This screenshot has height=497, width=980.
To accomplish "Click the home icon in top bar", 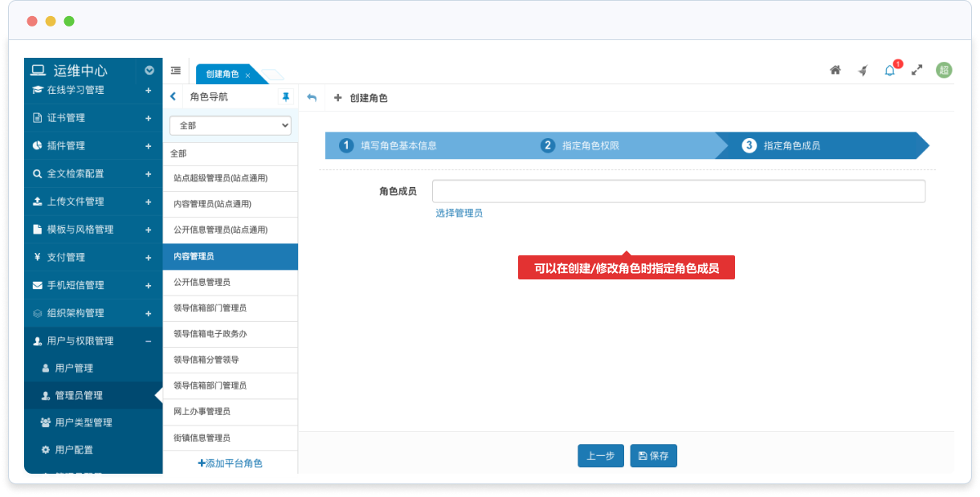I will (835, 71).
